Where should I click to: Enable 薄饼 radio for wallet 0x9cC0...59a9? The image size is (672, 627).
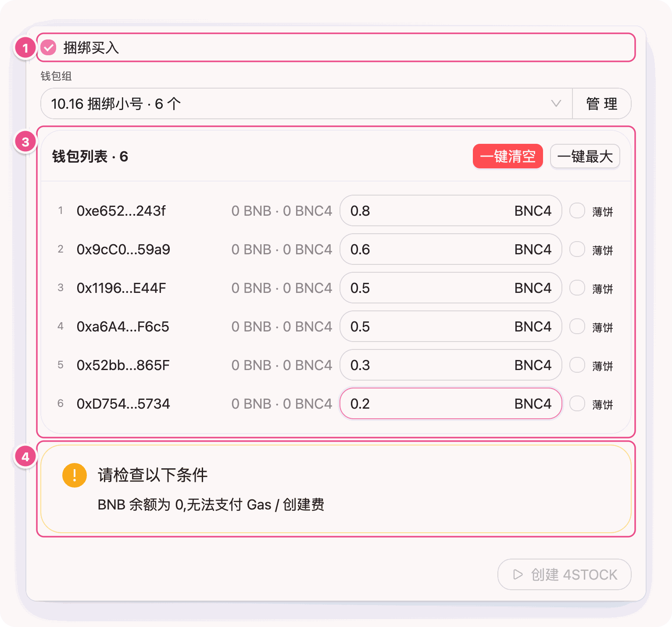[577, 249]
